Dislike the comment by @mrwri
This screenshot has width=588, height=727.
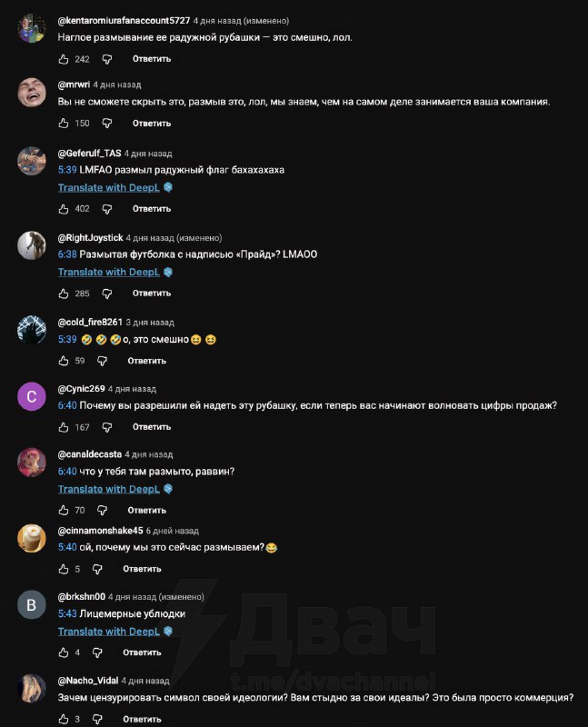tap(107, 124)
